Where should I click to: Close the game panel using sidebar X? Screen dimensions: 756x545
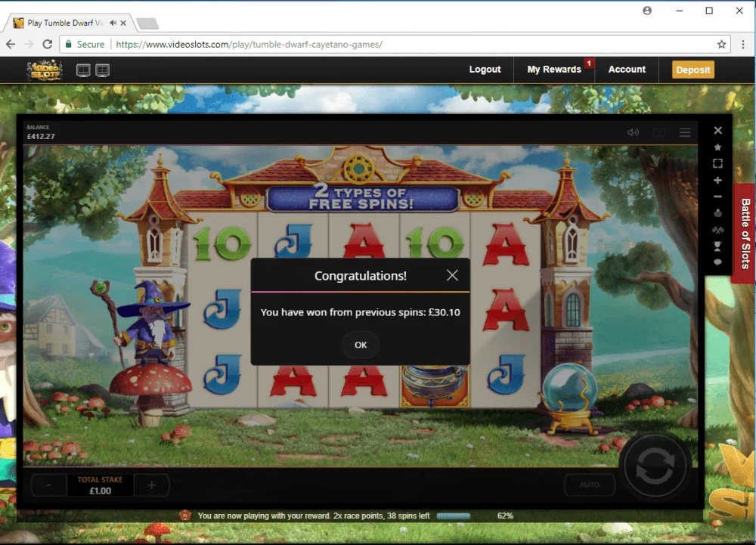tap(718, 131)
